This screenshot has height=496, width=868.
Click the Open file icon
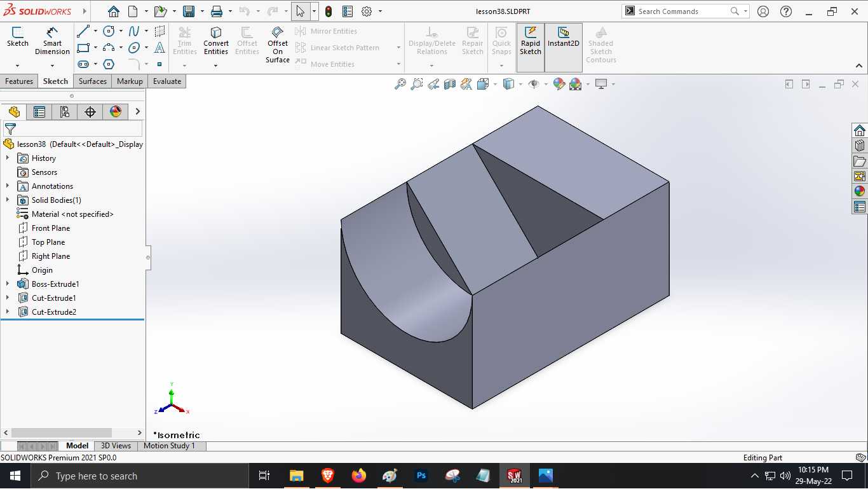click(160, 11)
